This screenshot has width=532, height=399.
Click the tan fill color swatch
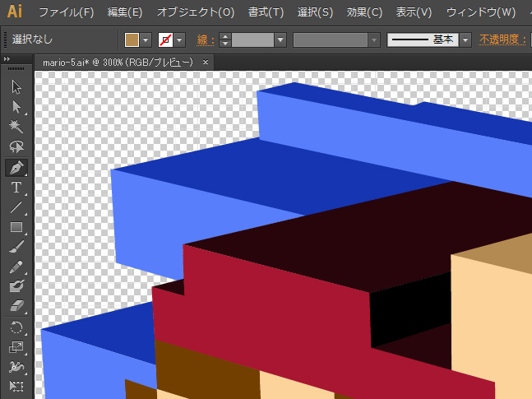(x=132, y=39)
